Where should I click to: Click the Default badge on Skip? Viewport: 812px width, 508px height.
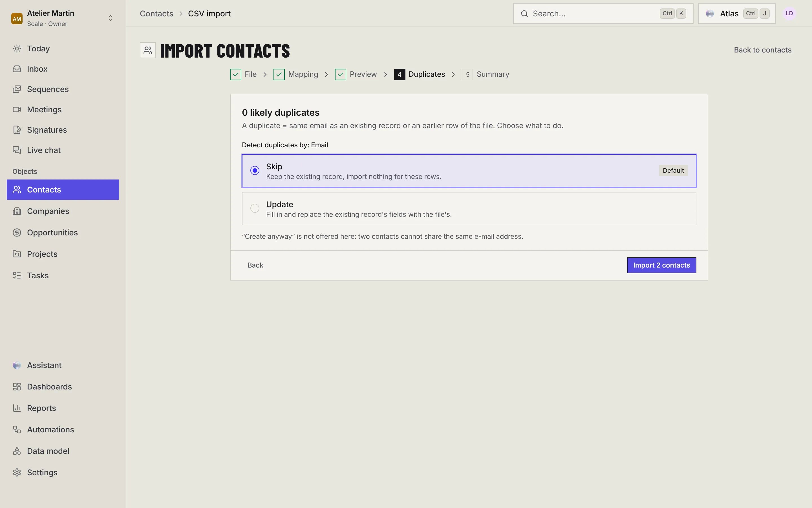click(673, 171)
